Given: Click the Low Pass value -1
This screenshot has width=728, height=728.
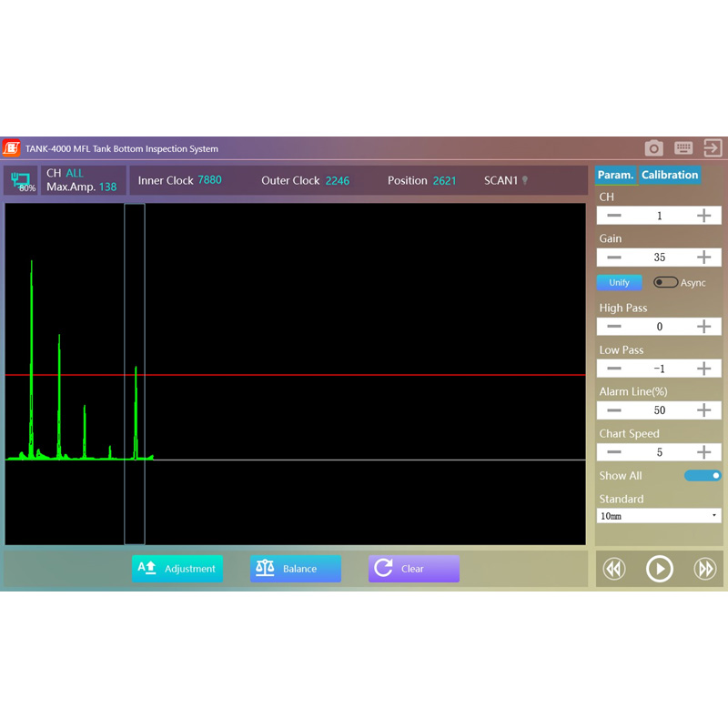Looking at the screenshot, I should point(659,369).
